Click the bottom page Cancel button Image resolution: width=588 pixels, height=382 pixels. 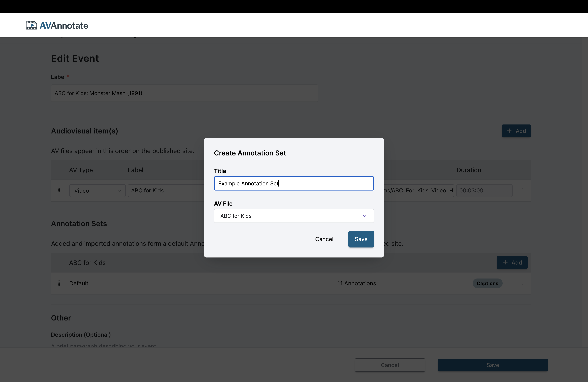(x=390, y=365)
